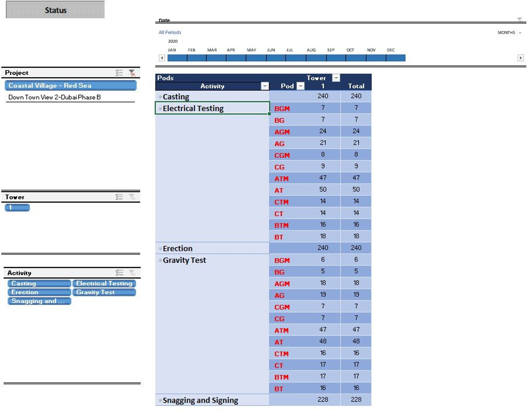The width and height of the screenshot is (532, 411).
Task: Open the Pod column filter dropdown
Action: [x=300, y=86]
